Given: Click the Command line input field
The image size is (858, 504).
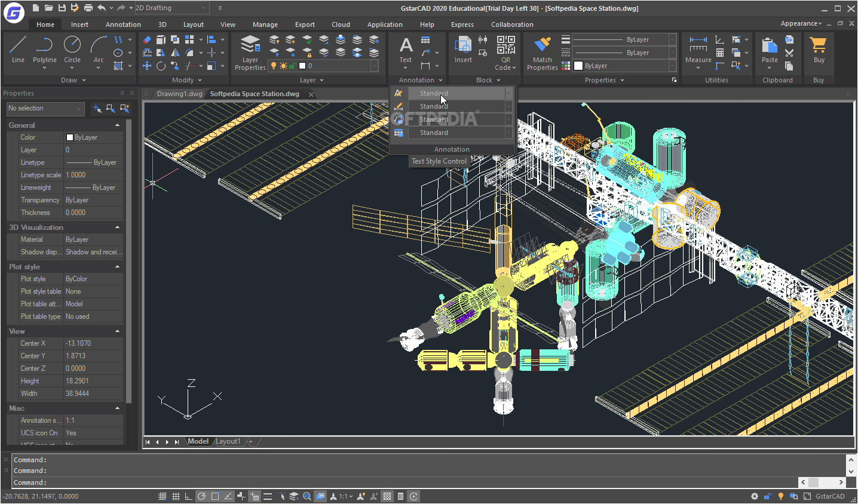Looking at the screenshot, I should pyautogui.click(x=404, y=483).
